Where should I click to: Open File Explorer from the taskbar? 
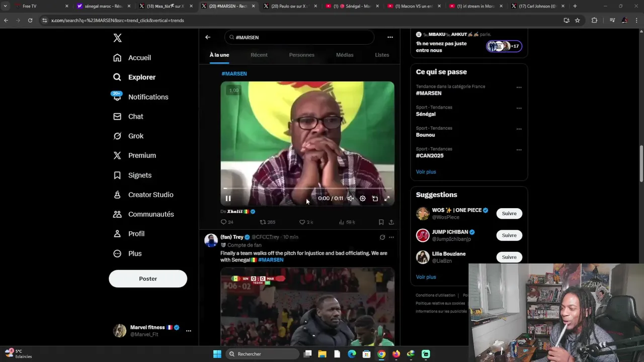pos(322,354)
